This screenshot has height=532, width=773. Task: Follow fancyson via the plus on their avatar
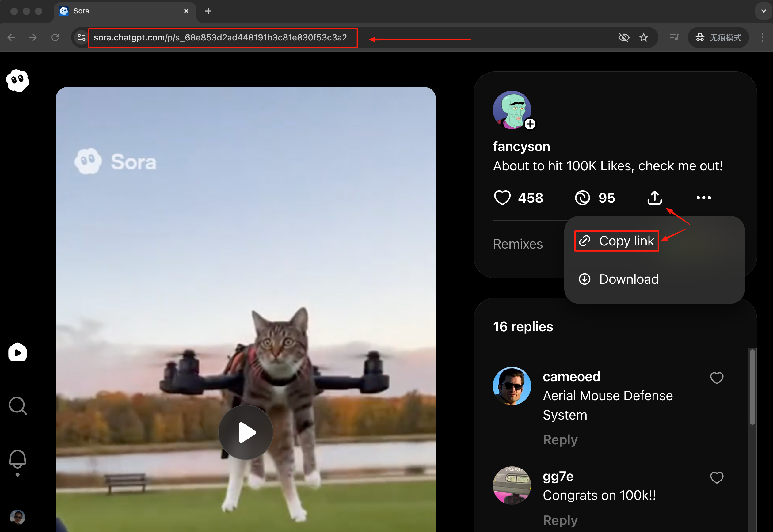pyautogui.click(x=530, y=124)
